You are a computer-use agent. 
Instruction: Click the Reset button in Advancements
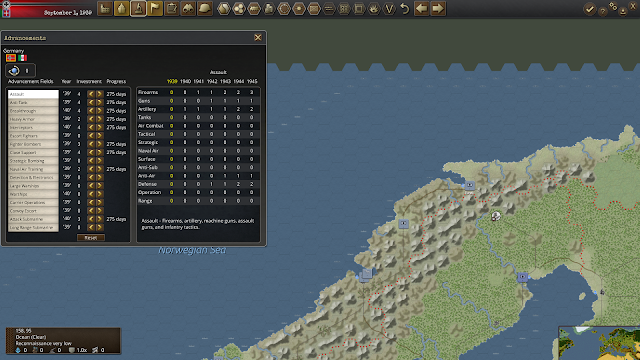pos(91,238)
